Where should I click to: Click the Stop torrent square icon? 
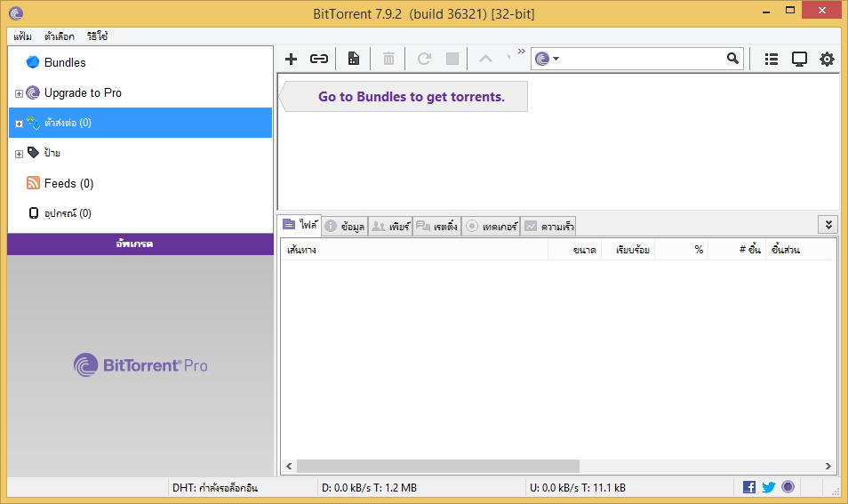coord(452,59)
